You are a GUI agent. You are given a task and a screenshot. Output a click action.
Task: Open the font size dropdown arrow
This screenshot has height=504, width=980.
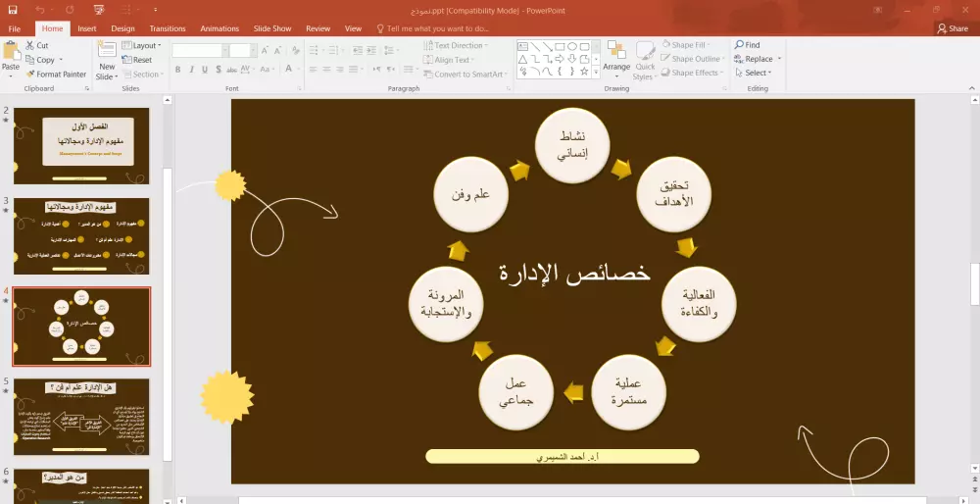tap(253, 51)
